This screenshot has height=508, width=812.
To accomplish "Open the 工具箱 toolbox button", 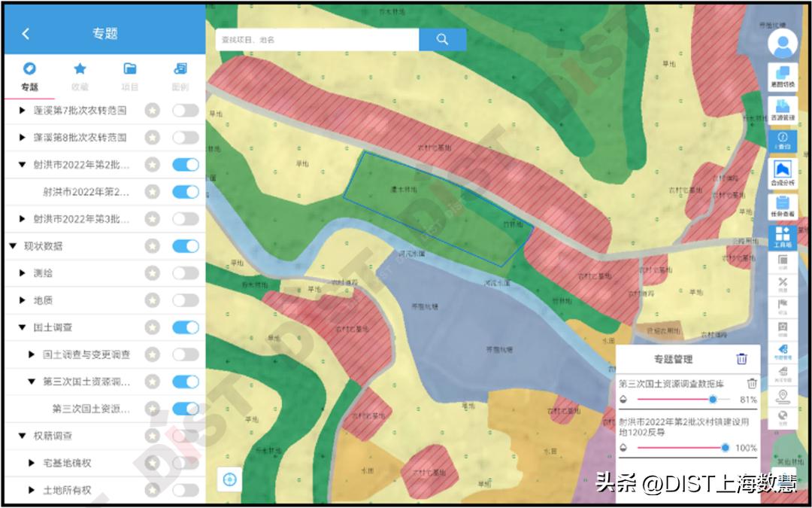I will (783, 237).
